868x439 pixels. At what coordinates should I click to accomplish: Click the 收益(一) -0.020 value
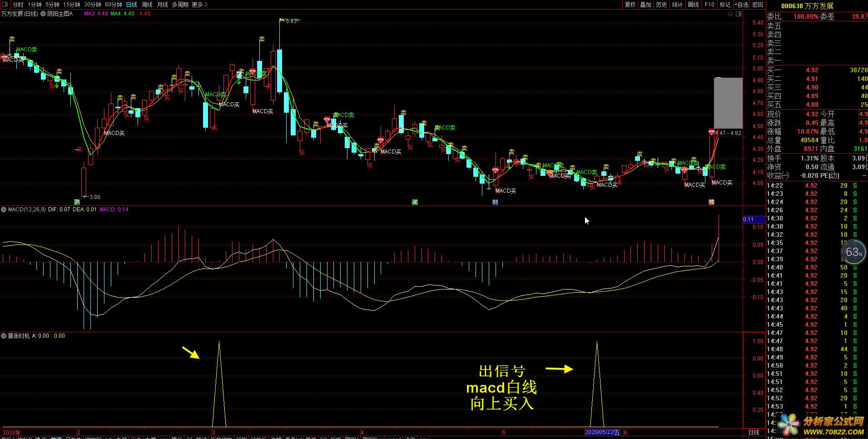pyautogui.click(x=808, y=175)
